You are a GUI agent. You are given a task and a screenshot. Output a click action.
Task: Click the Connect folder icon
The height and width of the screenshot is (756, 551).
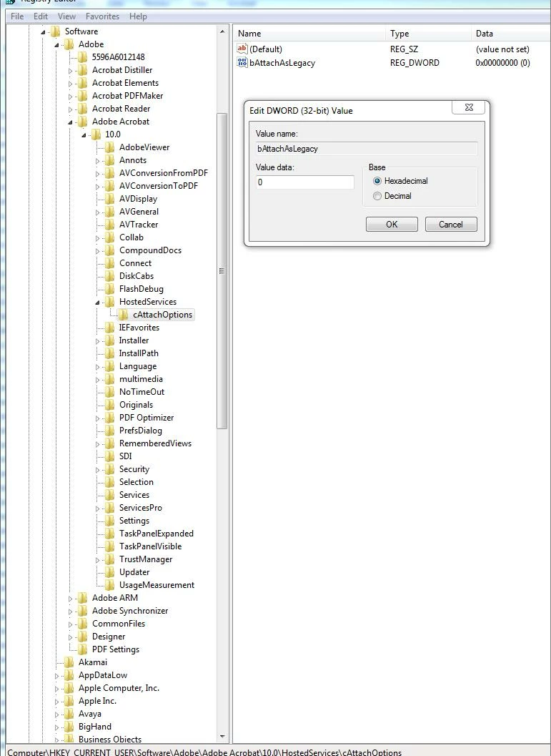110,263
